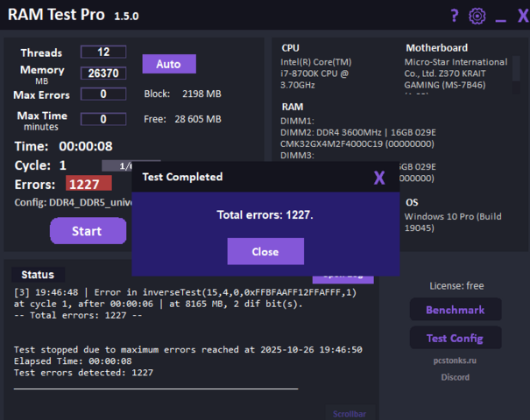Open the Benchmark tool
Viewport: 530px width, 420px height.
(x=456, y=310)
